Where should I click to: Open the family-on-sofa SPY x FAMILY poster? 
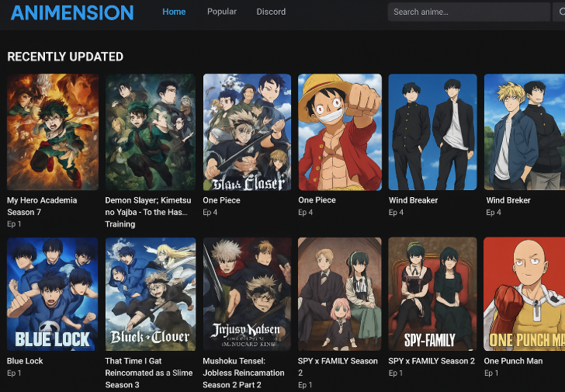click(x=340, y=293)
